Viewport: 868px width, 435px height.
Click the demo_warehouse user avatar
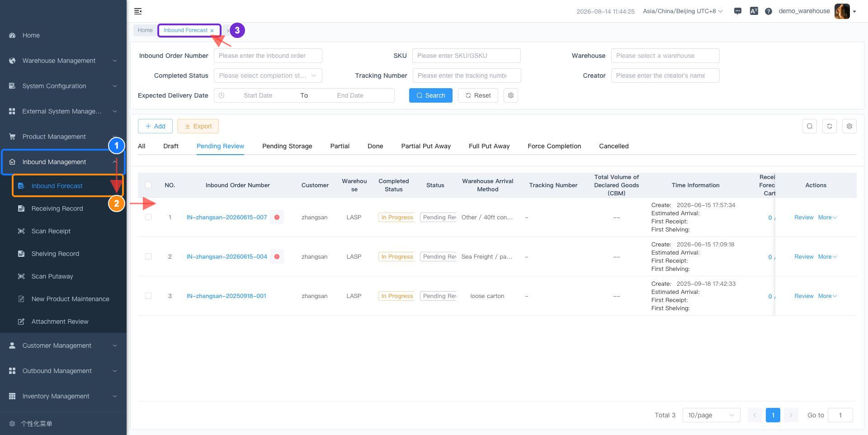(x=842, y=11)
